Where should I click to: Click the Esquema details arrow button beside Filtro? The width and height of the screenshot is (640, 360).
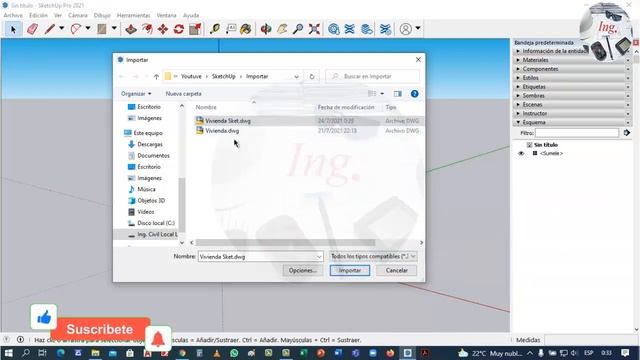[627, 133]
